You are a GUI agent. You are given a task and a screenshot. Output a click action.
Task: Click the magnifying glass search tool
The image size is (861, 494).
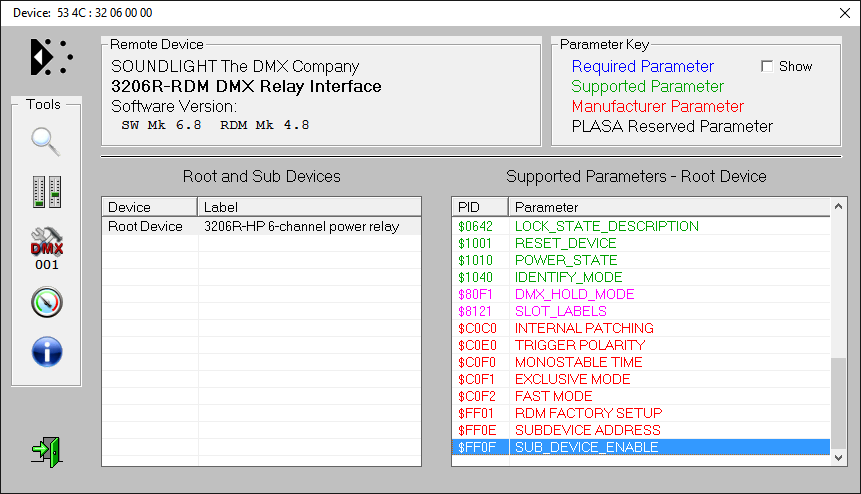46,141
